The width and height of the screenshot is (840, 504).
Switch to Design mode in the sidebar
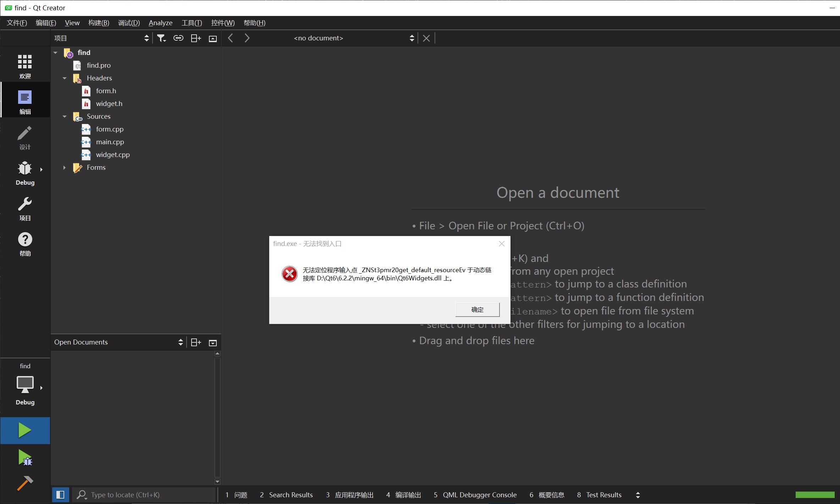tap(25, 137)
